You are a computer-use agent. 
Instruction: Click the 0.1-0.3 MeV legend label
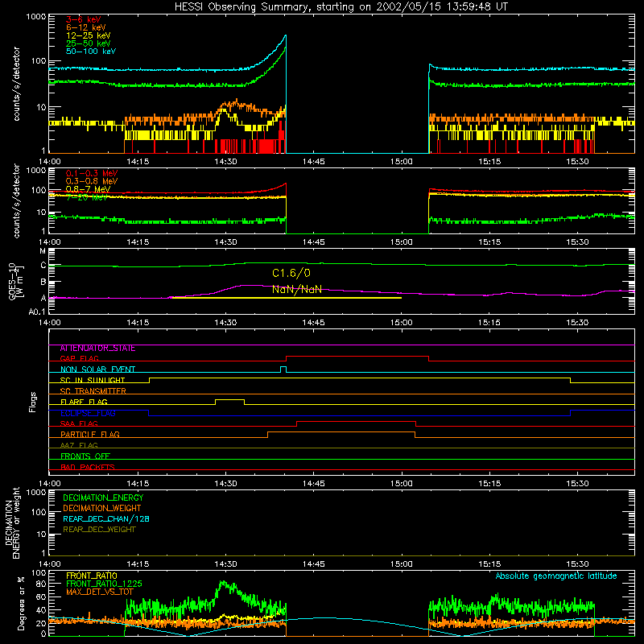coord(92,173)
